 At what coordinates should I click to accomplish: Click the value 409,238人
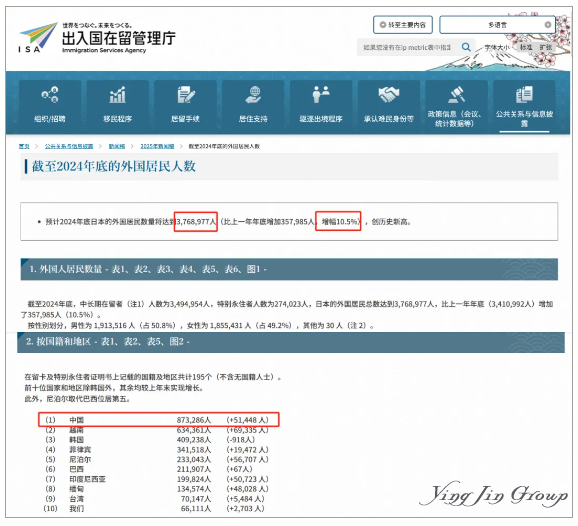click(x=194, y=440)
